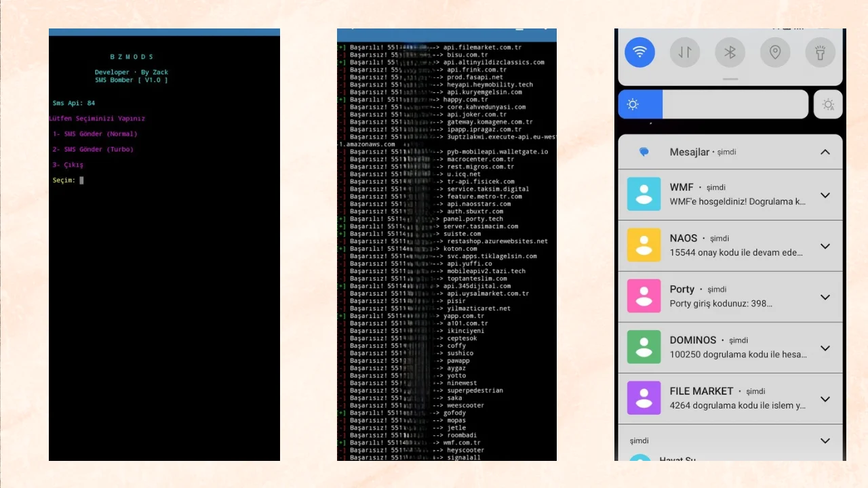The width and height of the screenshot is (868, 488).
Task: Click the Mesajlar app icon
Action: point(644,152)
